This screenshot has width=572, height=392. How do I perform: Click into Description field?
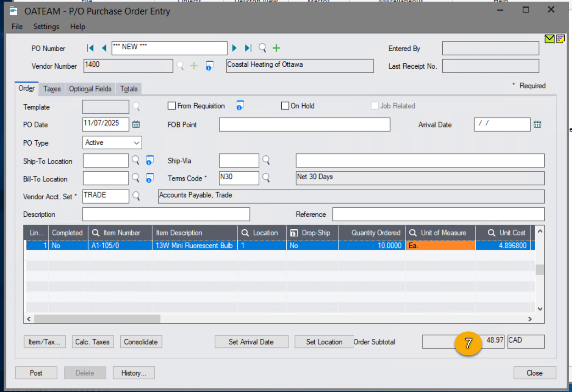point(166,214)
